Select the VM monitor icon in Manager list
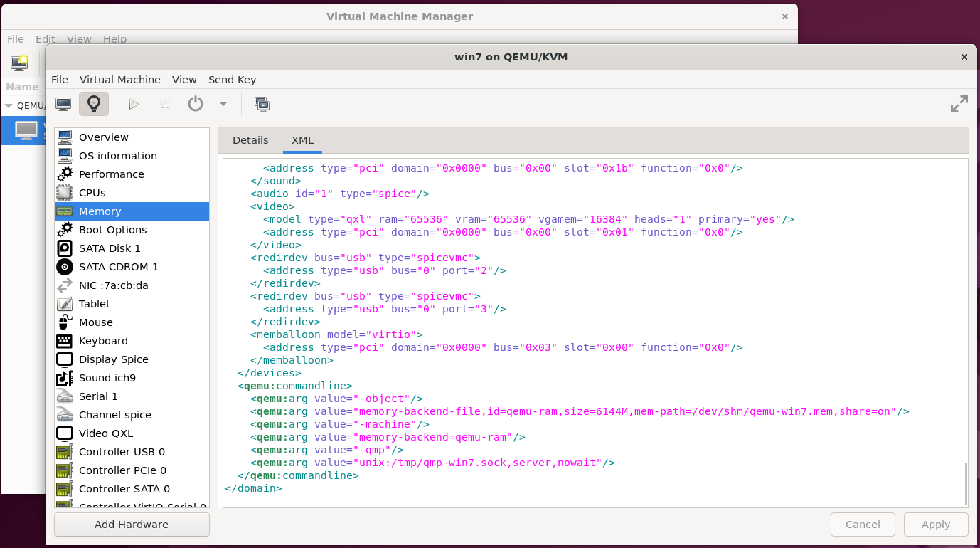The image size is (980, 548). click(x=26, y=130)
